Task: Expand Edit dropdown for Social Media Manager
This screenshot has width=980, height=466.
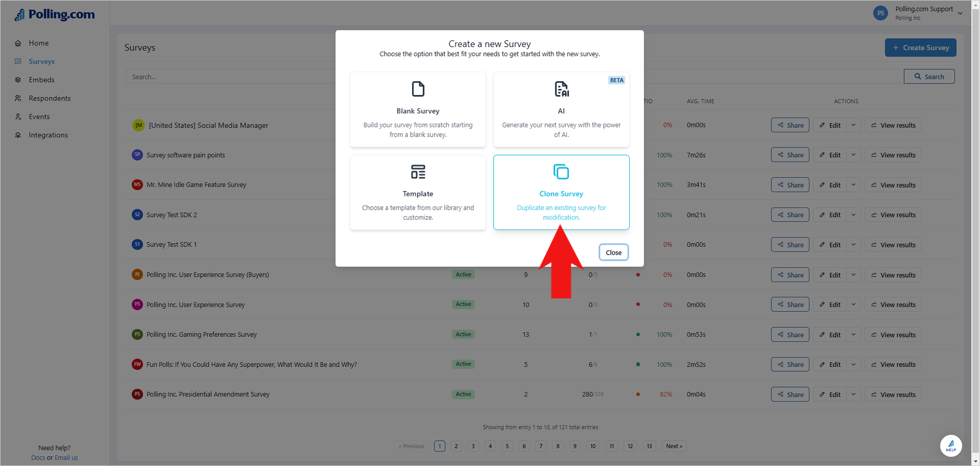Action: (x=853, y=125)
